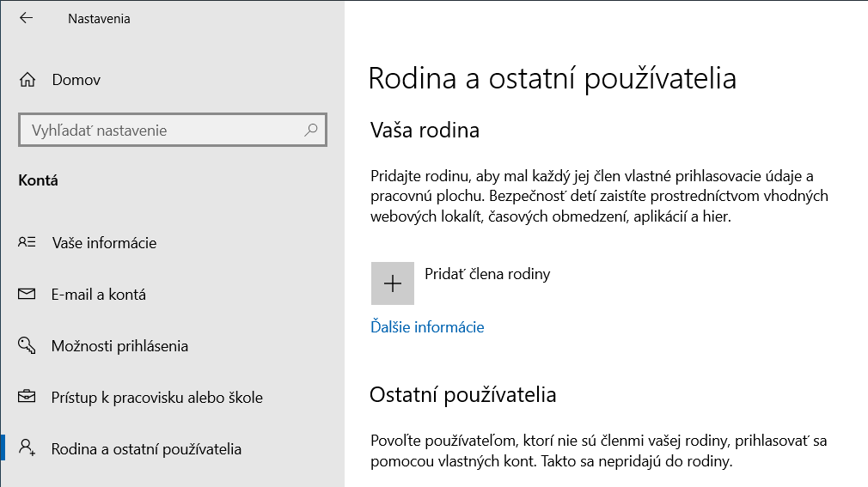Screen dimensions: 868x487
Task: Open the Vaše informácie page
Action: click(x=104, y=243)
